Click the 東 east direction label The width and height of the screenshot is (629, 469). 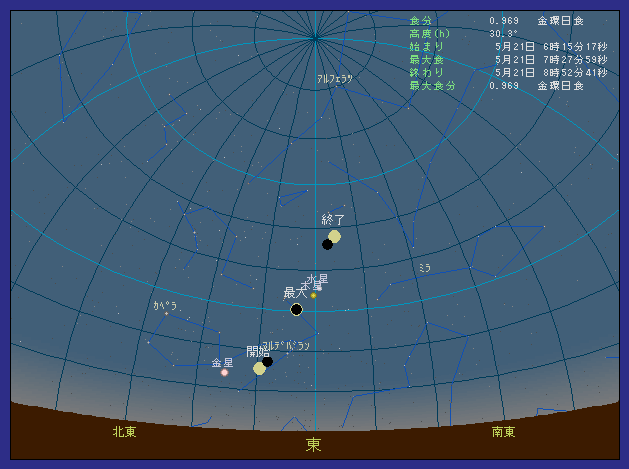point(313,445)
